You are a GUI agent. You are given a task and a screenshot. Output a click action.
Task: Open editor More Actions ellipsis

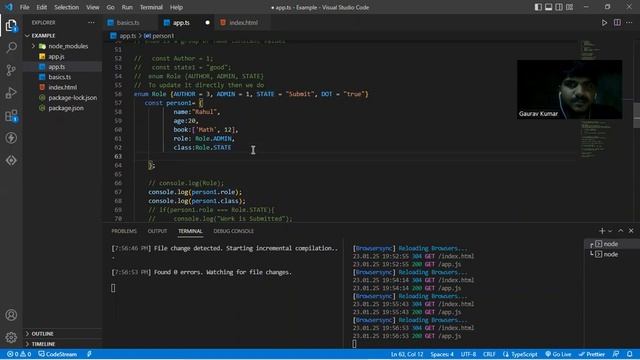629,23
